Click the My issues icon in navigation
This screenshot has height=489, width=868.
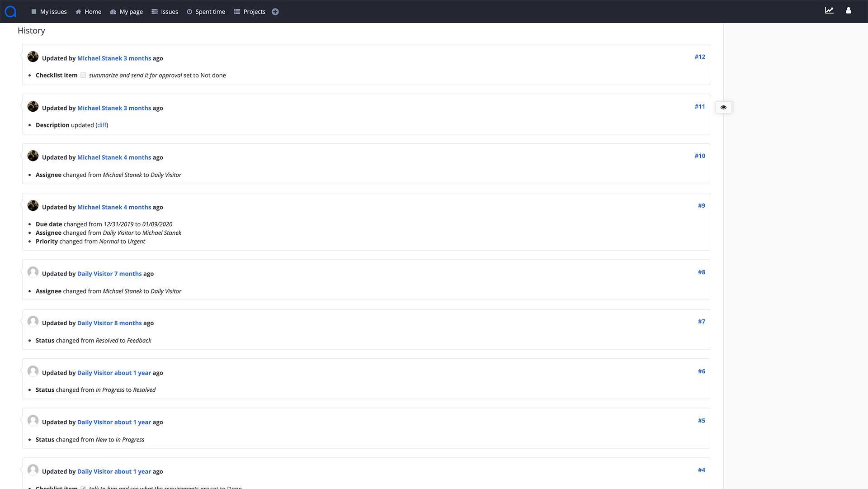coord(34,11)
